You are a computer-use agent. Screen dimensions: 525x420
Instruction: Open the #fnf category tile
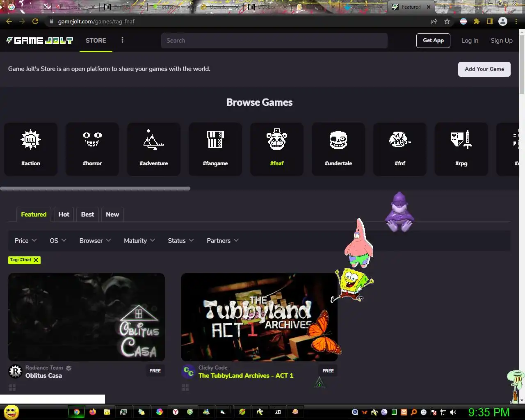tap(400, 149)
